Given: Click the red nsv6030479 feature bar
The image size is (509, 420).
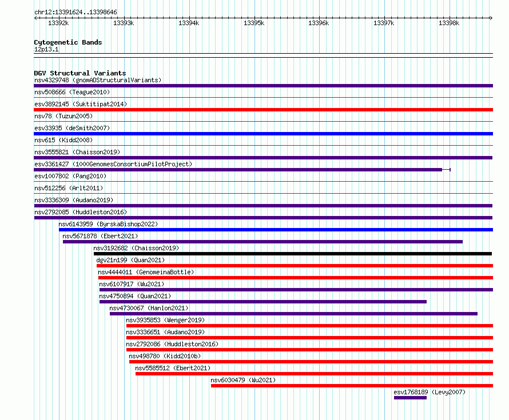Looking at the screenshot, I should click(x=352, y=386).
